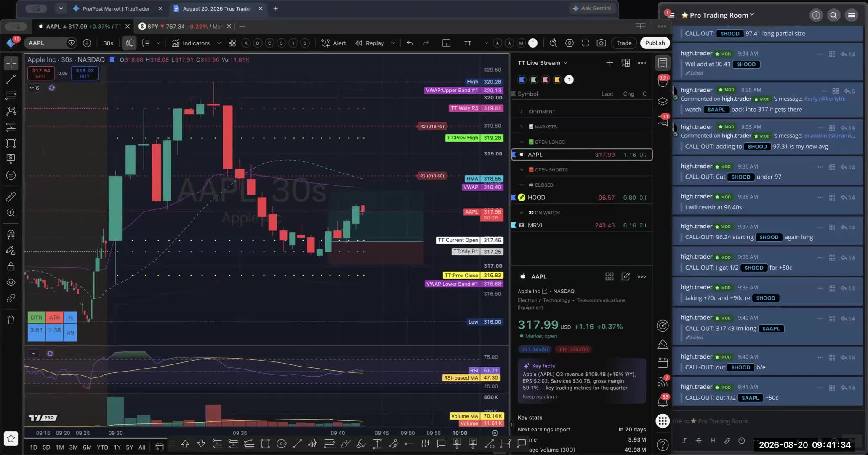Image resolution: width=868 pixels, height=455 pixels.
Task: Click the SELL 317.94 button
Action: click(41, 73)
